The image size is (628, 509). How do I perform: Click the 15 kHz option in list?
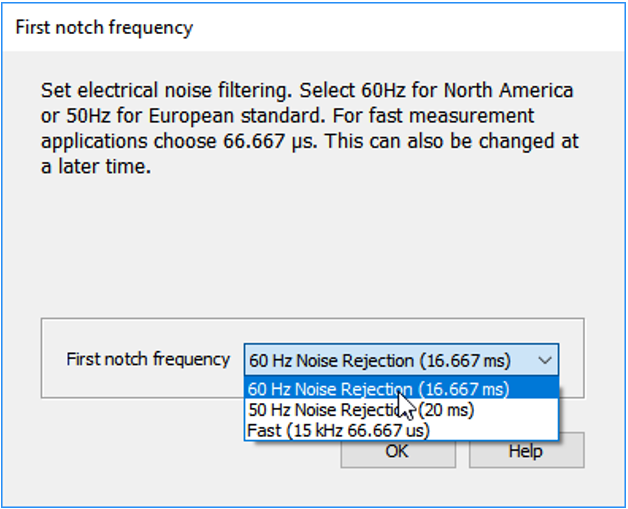point(401,430)
